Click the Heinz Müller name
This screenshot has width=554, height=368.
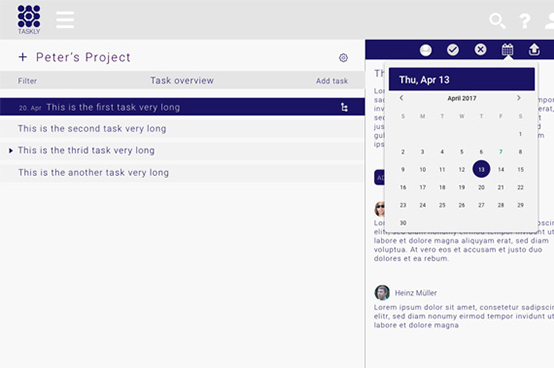[x=416, y=293]
